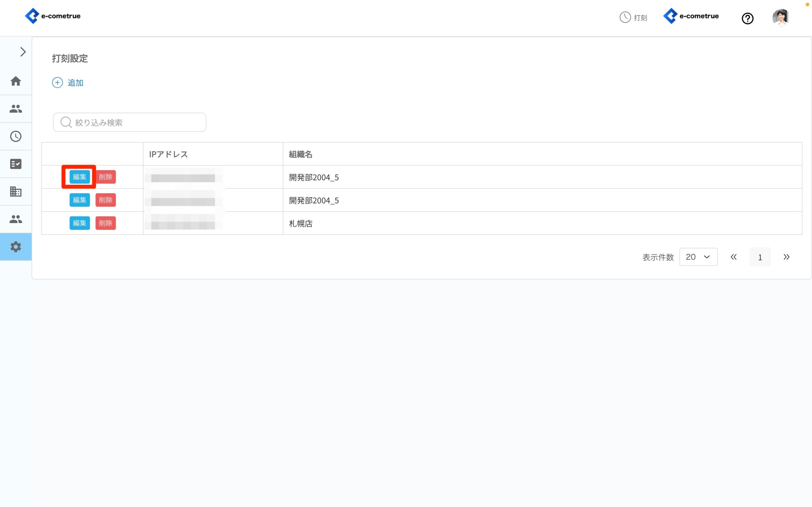The width and height of the screenshot is (812, 507).
Task: Click 削除 for first 開発部2004_5 row
Action: pyautogui.click(x=105, y=177)
